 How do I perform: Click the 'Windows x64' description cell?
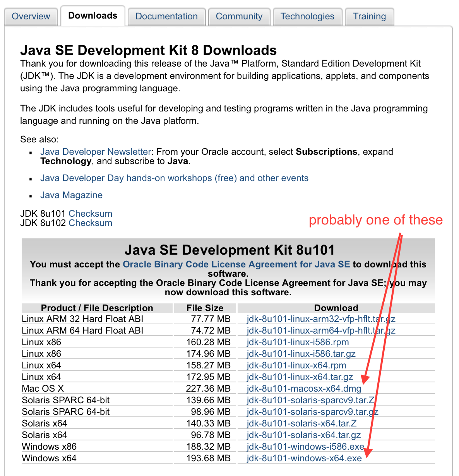point(97,458)
